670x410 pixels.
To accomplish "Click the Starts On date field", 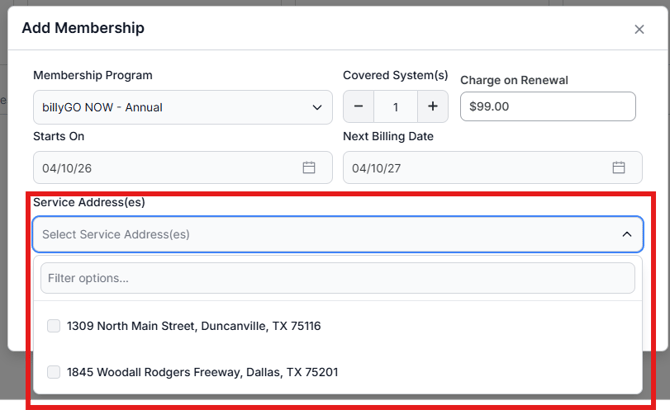I will (x=165, y=167).
